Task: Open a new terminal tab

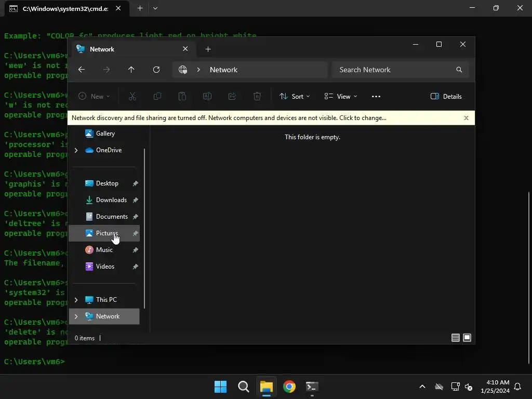Action: [140, 8]
